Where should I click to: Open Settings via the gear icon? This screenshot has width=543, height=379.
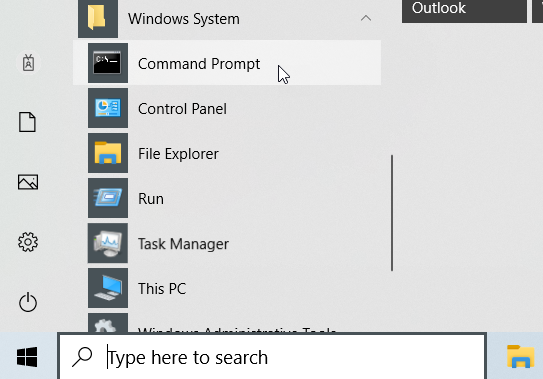coord(28,242)
